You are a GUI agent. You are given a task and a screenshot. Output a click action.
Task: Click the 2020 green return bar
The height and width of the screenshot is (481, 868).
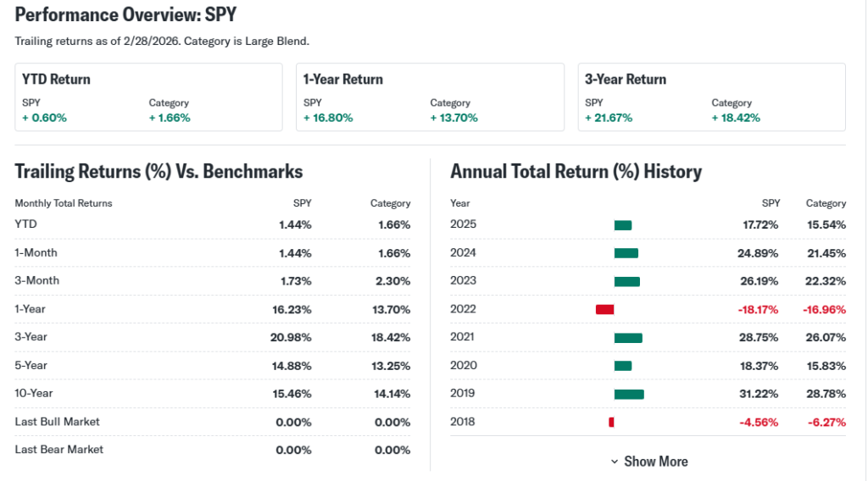[x=623, y=366]
